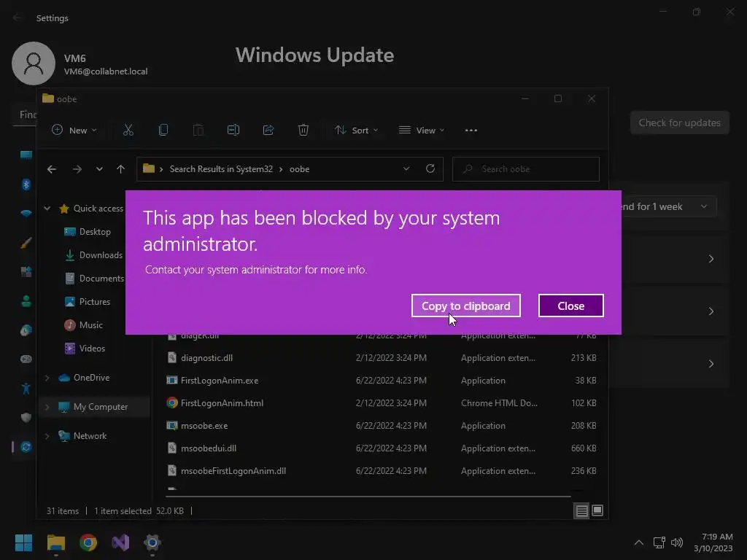The height and width of the screenshot is (560, 747).
Task: Expand the OneDrive tree node
Action: (x=47, y=378)
